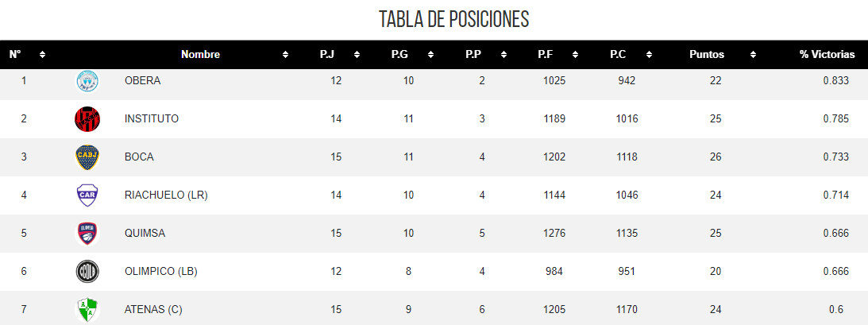This screenshot has width=868, height=325.
Task: Click the Tabla de Posiciones heading
Action: click(453, 18)
